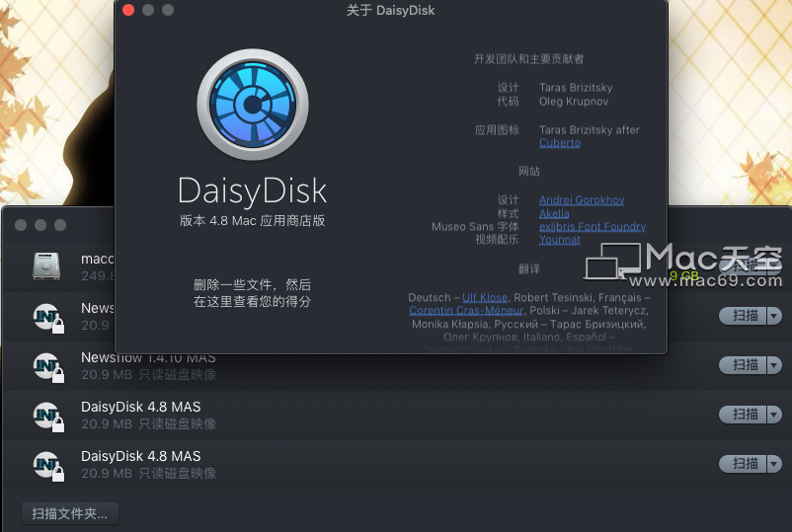Click 扫描 button in the Newsflow 1.4.10 MAS row
Image resolution: width=792 pixels, height=532 pixels.
tap(743, 365)
